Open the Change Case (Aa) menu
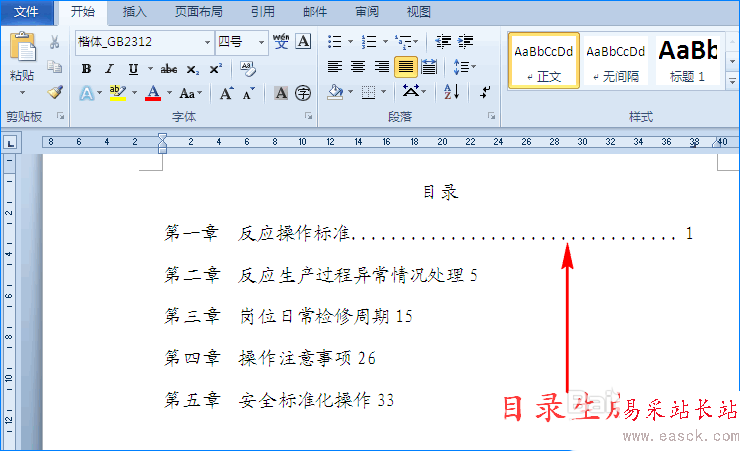Screen dimensions: 740x451 191,93
